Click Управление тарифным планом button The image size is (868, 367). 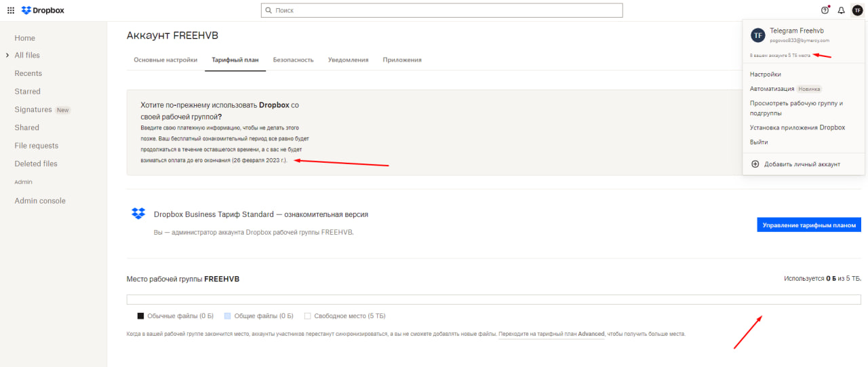pos(809,225)
